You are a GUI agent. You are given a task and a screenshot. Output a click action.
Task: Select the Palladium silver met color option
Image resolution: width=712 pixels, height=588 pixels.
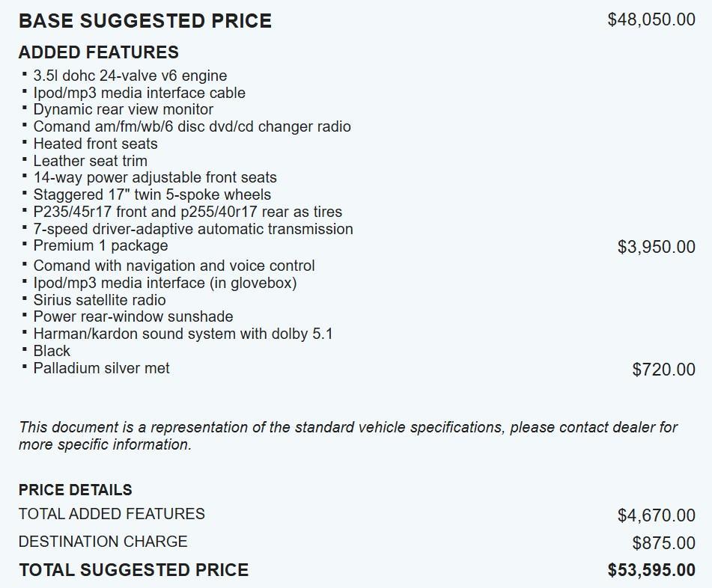[101, 368]
